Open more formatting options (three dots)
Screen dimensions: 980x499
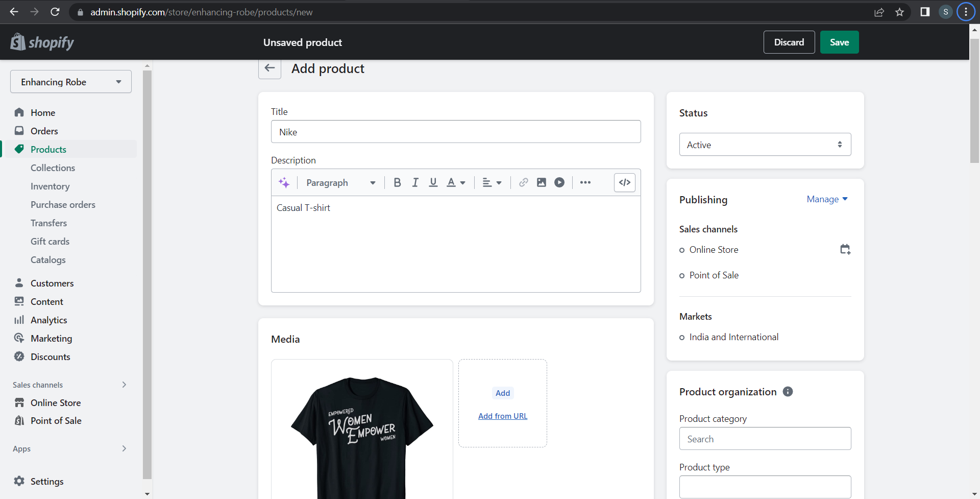coord(585,182)
